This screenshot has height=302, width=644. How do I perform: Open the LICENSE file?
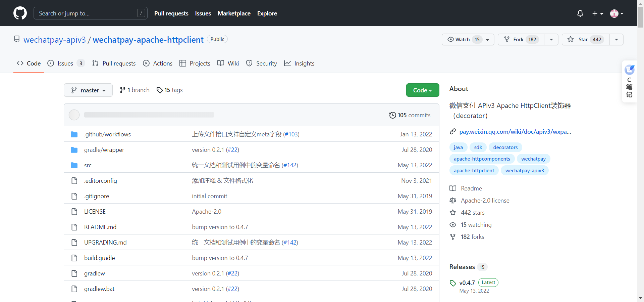click(95, 212)
